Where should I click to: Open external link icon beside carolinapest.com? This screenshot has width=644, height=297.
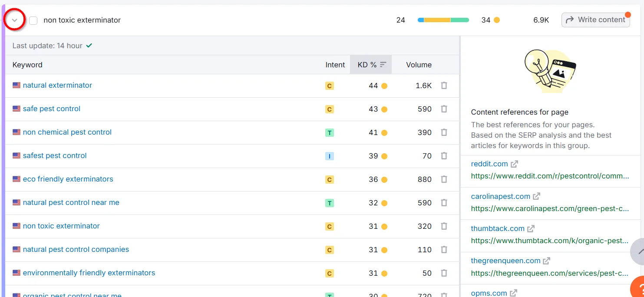click(x=536, y=196)
